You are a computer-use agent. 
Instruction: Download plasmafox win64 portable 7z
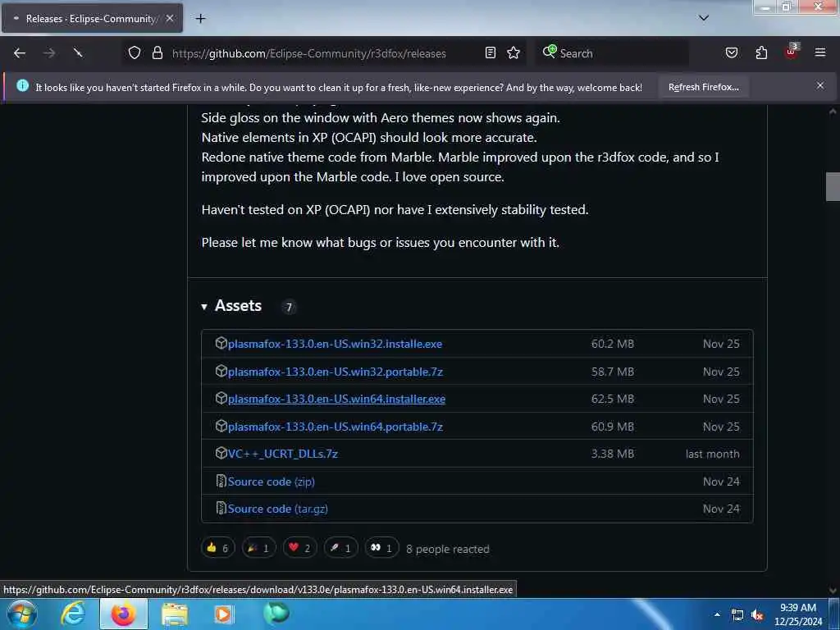pyautogui.click(x=336, y=427)
